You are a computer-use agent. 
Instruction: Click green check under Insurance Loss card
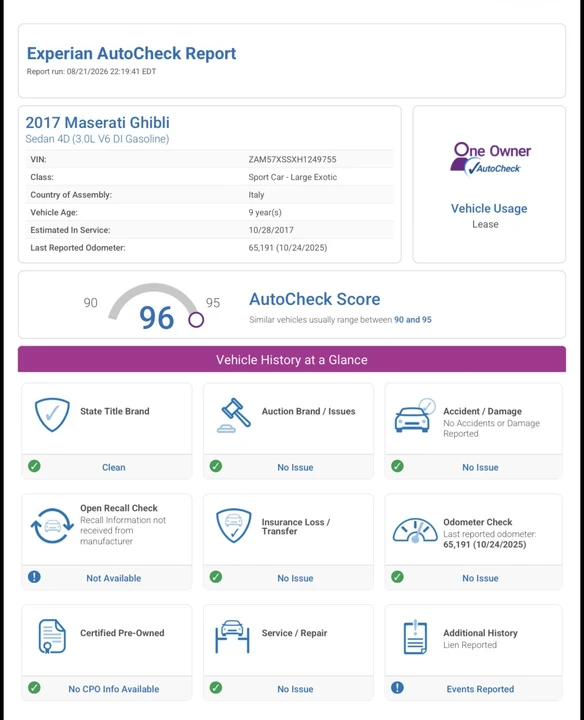(216, 577)
